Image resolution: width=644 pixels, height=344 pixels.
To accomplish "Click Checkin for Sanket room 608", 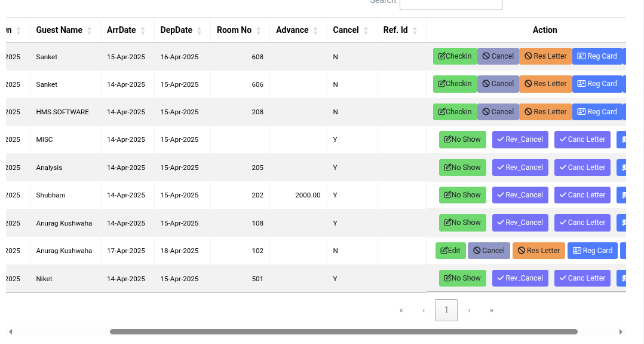I will pyautogui.click(x=455, y=56).
